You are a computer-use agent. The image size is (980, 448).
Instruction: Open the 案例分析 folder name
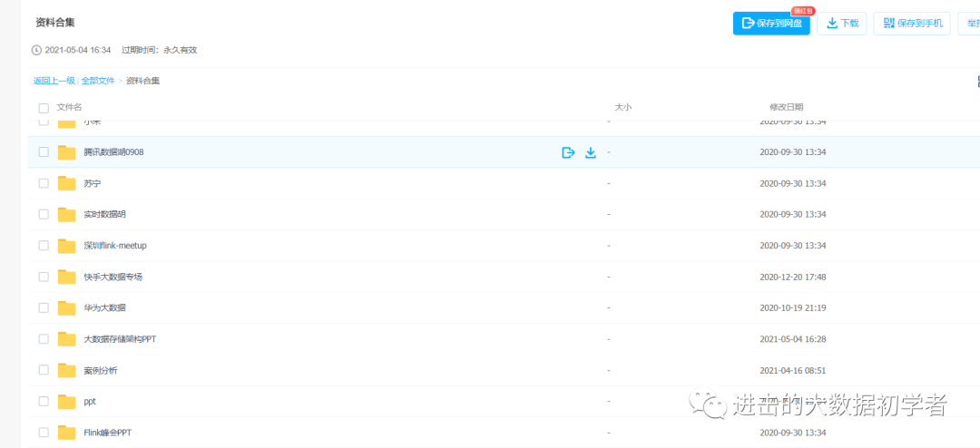[x=101, y=371]
